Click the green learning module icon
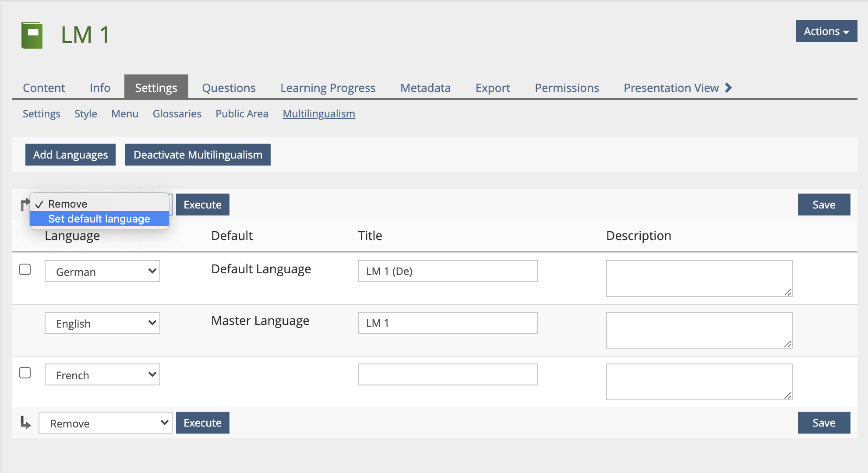This screenshot has height=473, width=868. tap(32, 35)
